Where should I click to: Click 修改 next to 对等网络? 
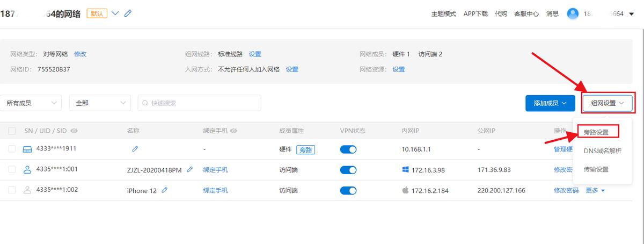tap(80, 54)
